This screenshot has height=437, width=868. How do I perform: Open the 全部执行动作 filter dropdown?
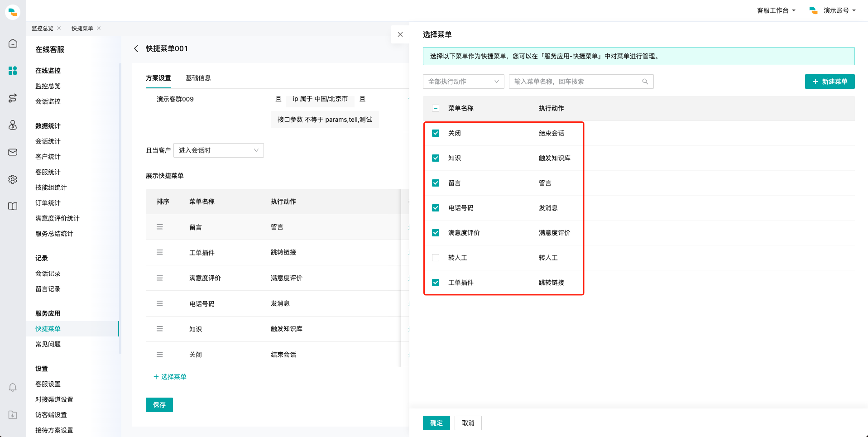tap(464, 82)
